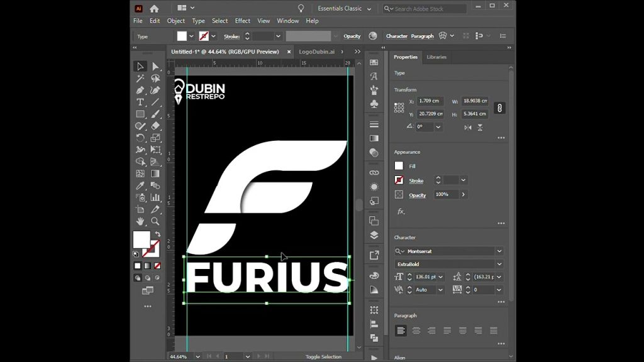Switch to the Libraries tab
The height and width of the screenshot is (362, 644).
(436, 57)
